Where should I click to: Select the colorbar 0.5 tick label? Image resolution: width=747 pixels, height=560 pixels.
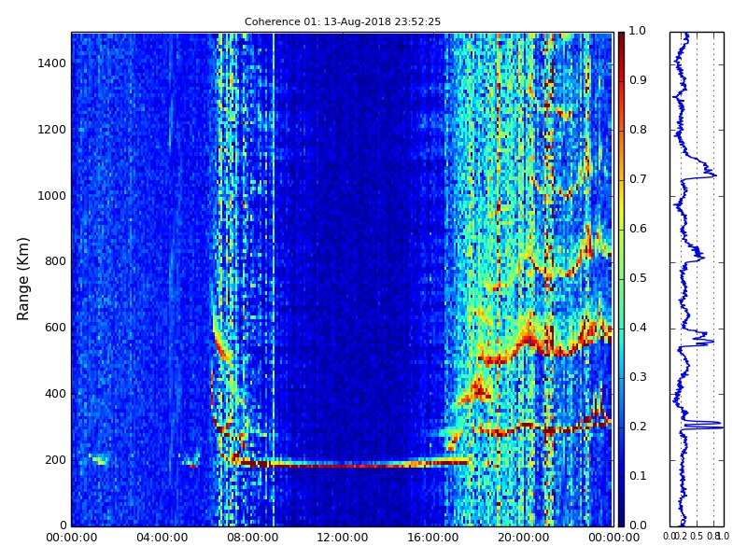[x=638, y=278]
